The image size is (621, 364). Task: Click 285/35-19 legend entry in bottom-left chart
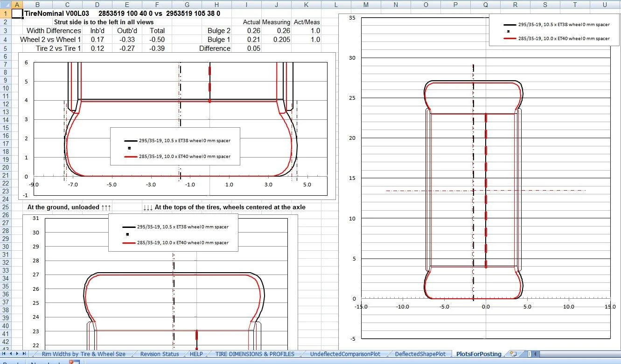click(176, 243)
